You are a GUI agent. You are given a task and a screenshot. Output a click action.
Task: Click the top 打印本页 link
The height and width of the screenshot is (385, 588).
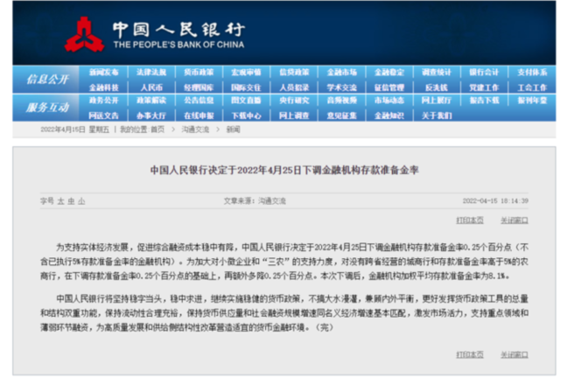pyautogui.click(x=469, y=220)
